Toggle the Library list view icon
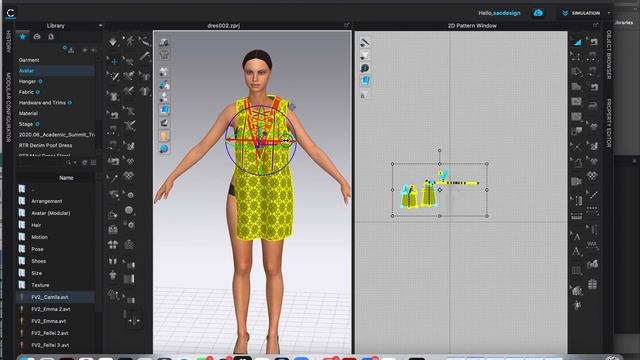Viewport: 640px width, 360px height. point(93,162)
